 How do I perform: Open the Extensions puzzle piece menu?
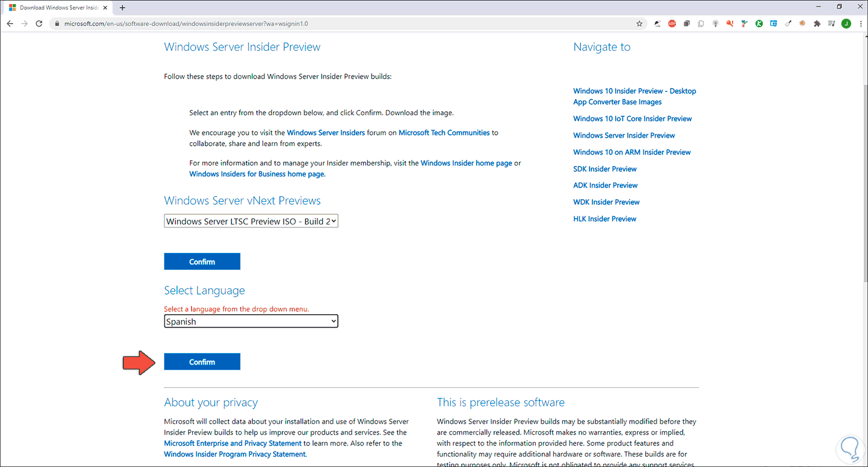coord(817,24)
